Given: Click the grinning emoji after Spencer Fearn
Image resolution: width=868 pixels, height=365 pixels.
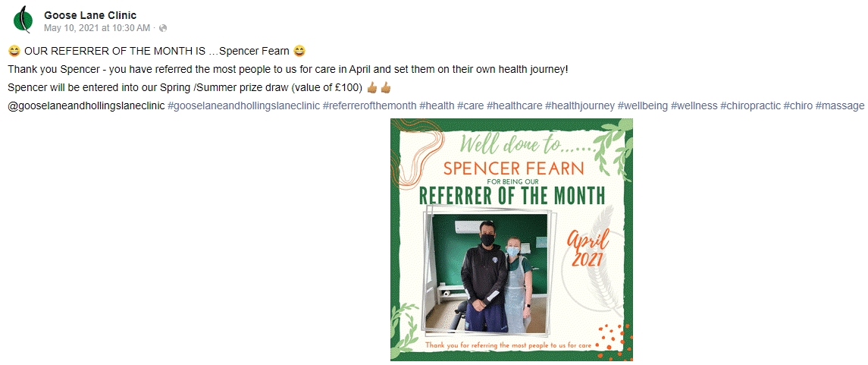Looking at the screenshot, I should tap(299, 51).
